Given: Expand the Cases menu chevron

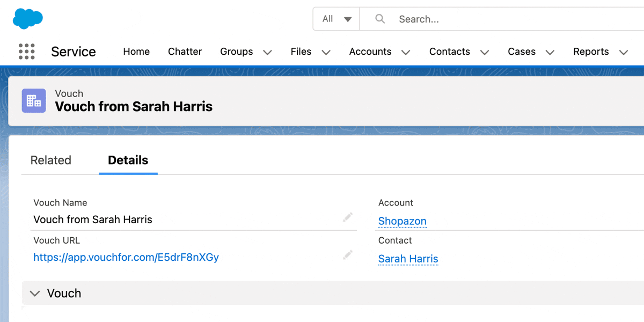Looking at the screenshot, I should [x=550, y=52].
